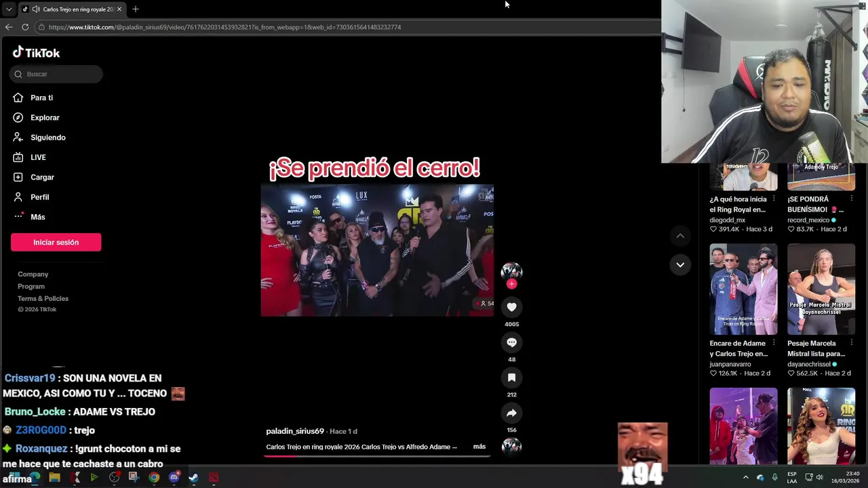
Task: Open the Company footer link
Action: pyautogui.click(x=33, y=274)
